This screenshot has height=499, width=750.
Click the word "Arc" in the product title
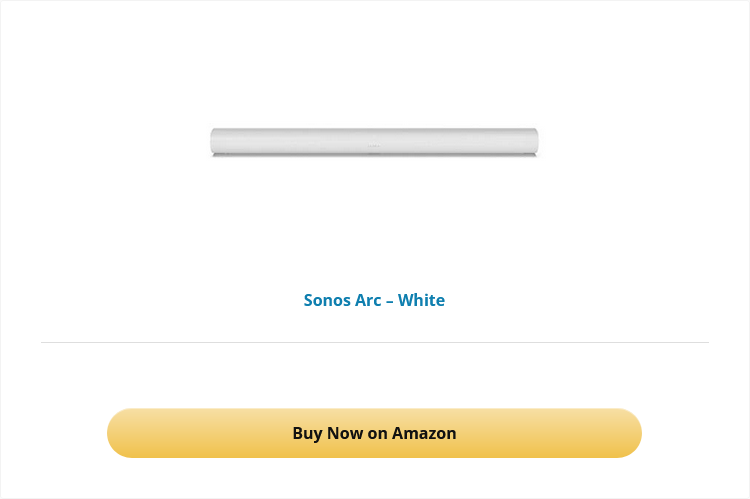coord(368,300)
